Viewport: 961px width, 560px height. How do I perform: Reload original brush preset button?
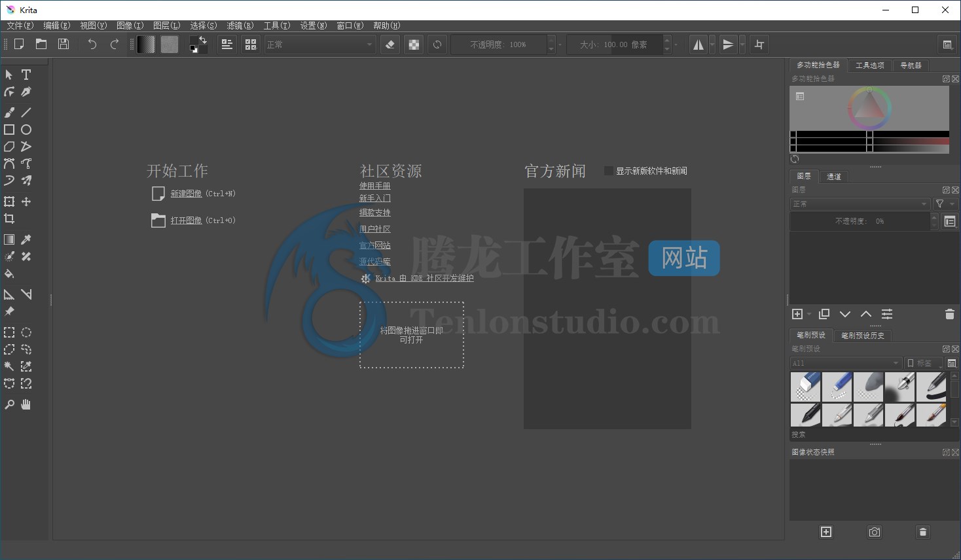(x=437, y=44)
